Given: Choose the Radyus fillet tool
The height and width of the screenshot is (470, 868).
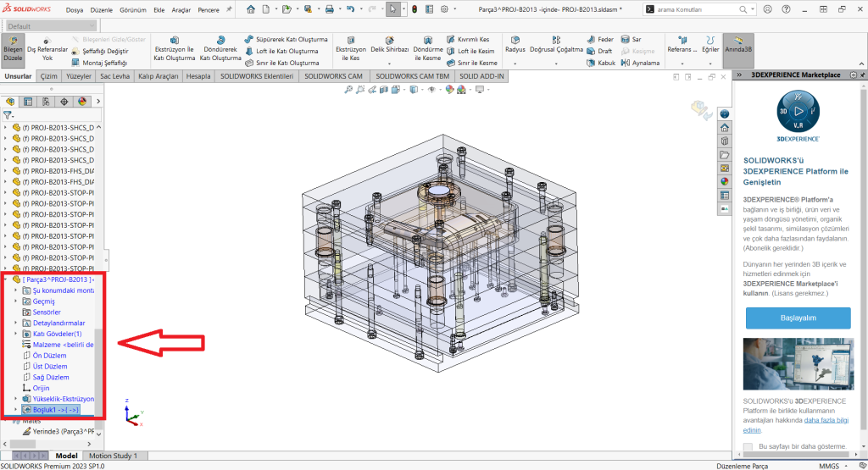Looking at the screenshot, I should click(515, 44).
